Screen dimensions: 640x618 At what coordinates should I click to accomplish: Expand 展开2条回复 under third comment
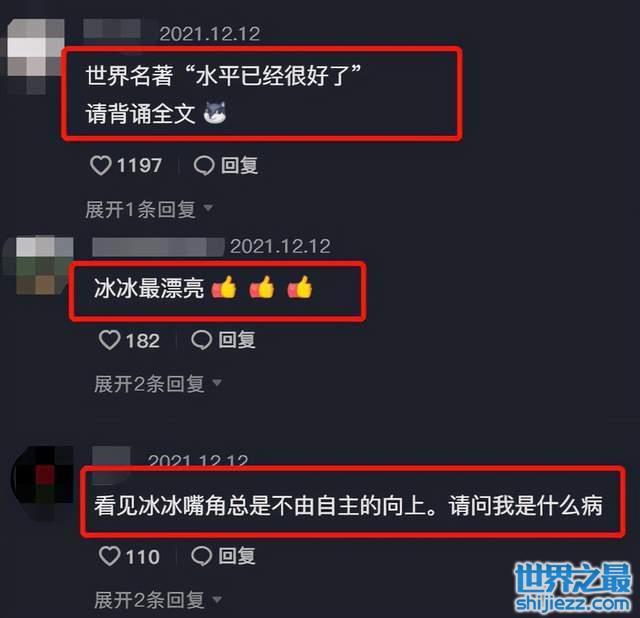pyautogui.click(x=158, y=600)
